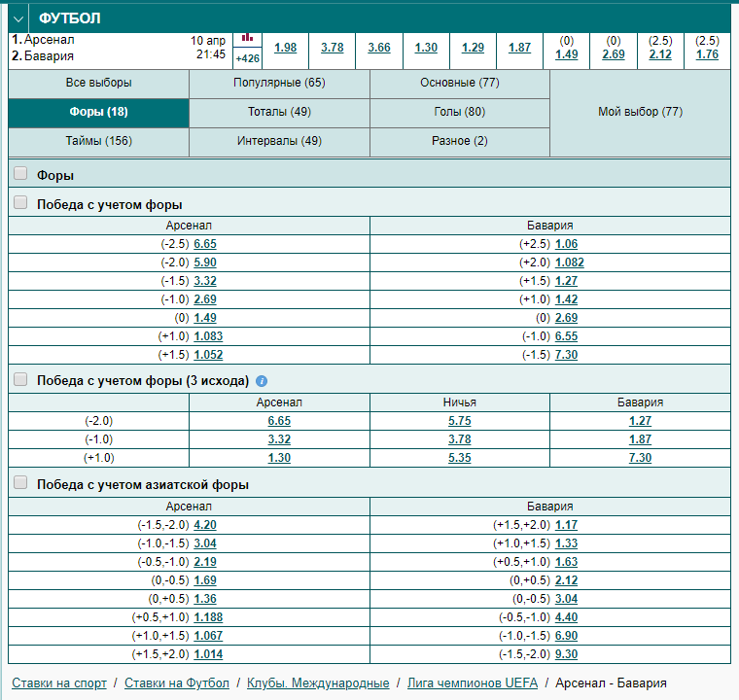Select Asian handicap (-0.5,-1.0) odds 2.19
Viewport: 739px width, 700px height.
click(205, 562)
